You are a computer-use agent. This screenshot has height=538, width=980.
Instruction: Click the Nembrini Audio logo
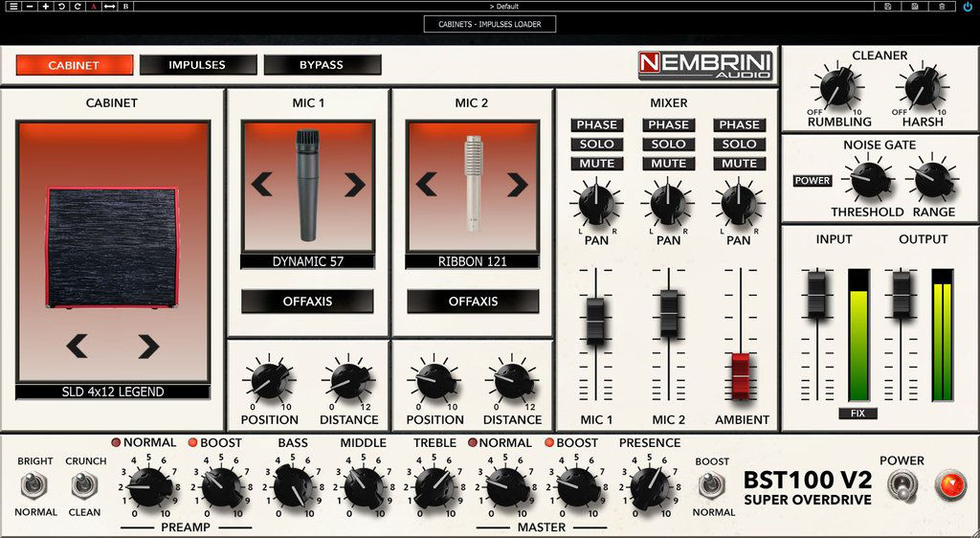click(x=705, y=66)
